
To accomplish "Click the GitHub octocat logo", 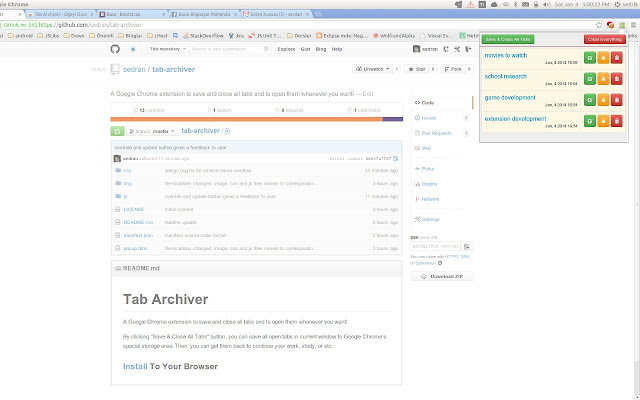I will point(115,49).
